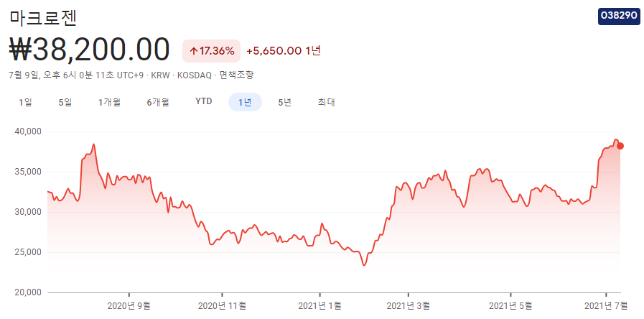Click the KOSDAQ exchange label
The image size is (644, 319).
(x=195, y=75)
